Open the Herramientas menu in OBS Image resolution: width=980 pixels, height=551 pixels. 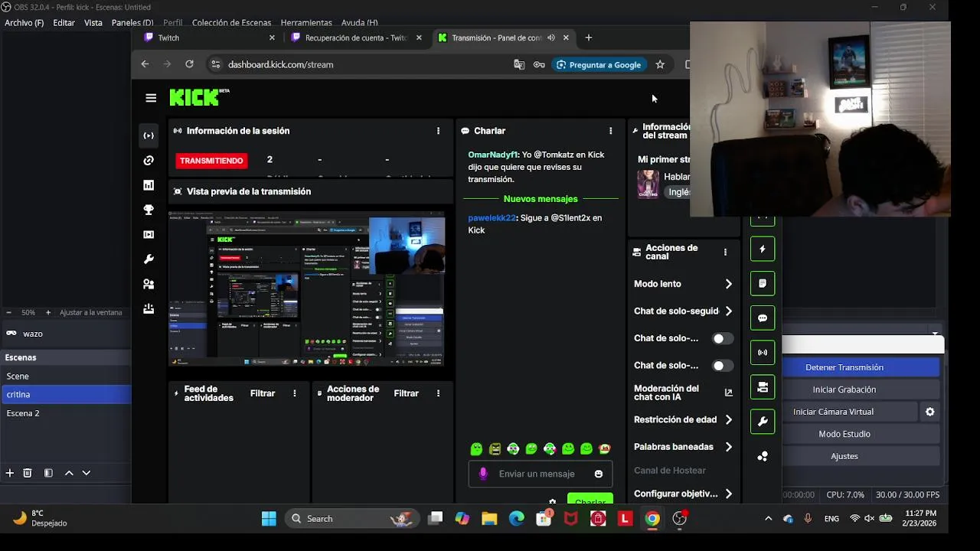click(306, 23)
